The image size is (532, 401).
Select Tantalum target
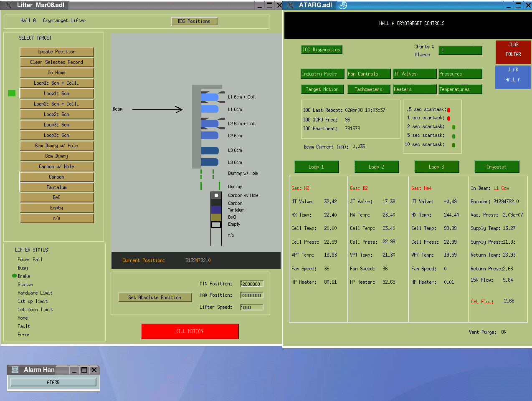(57, 187)
